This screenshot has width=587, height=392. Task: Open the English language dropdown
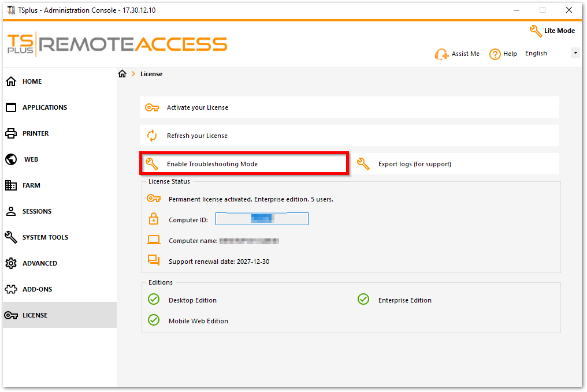575,53
